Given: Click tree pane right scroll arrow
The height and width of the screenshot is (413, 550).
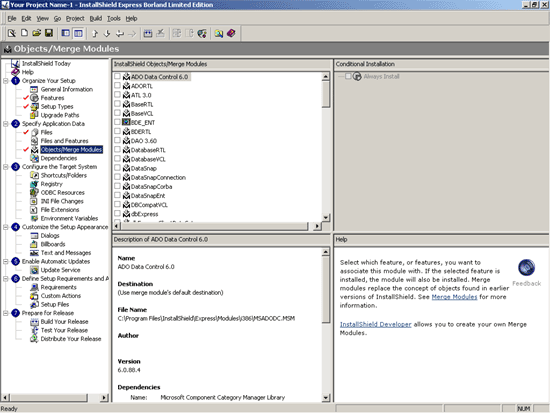Looking at the screenshot, I should (x=104, y=398).
